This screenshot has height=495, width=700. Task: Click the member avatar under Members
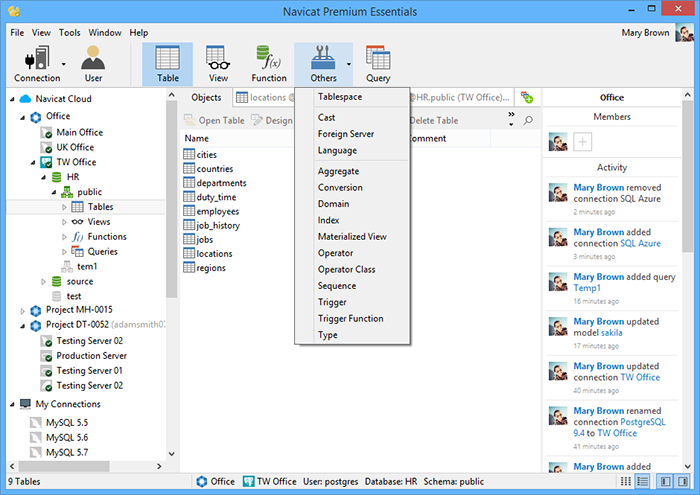click(558, 142)
